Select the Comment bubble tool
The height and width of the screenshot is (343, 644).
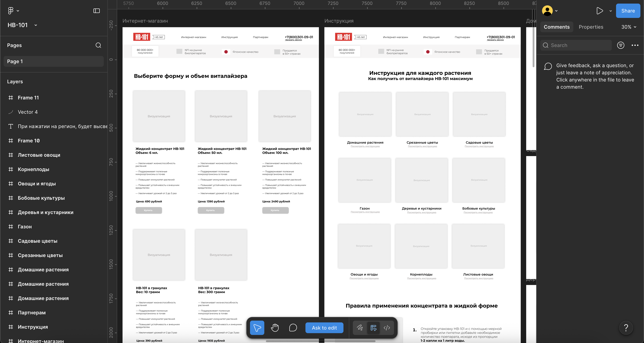click(293, 328)
